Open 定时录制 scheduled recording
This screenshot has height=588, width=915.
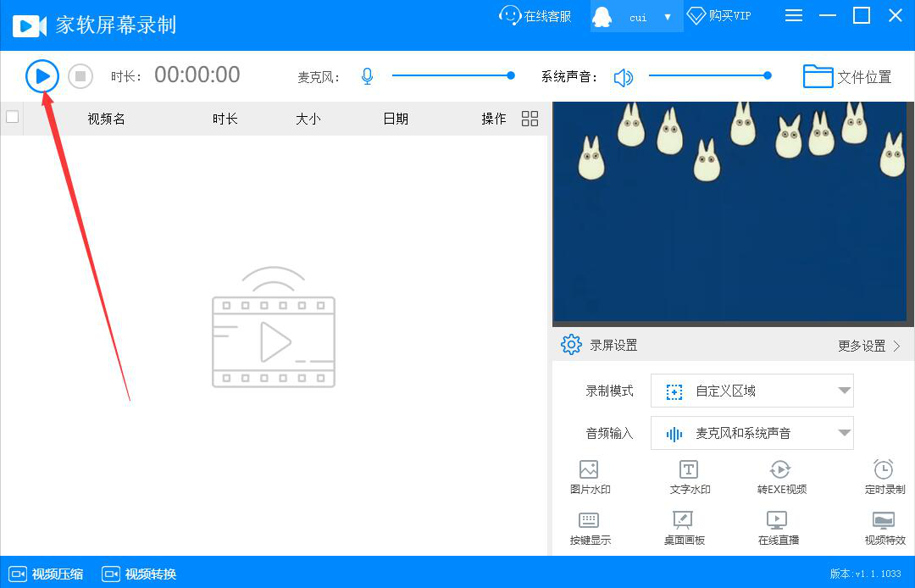884,477
